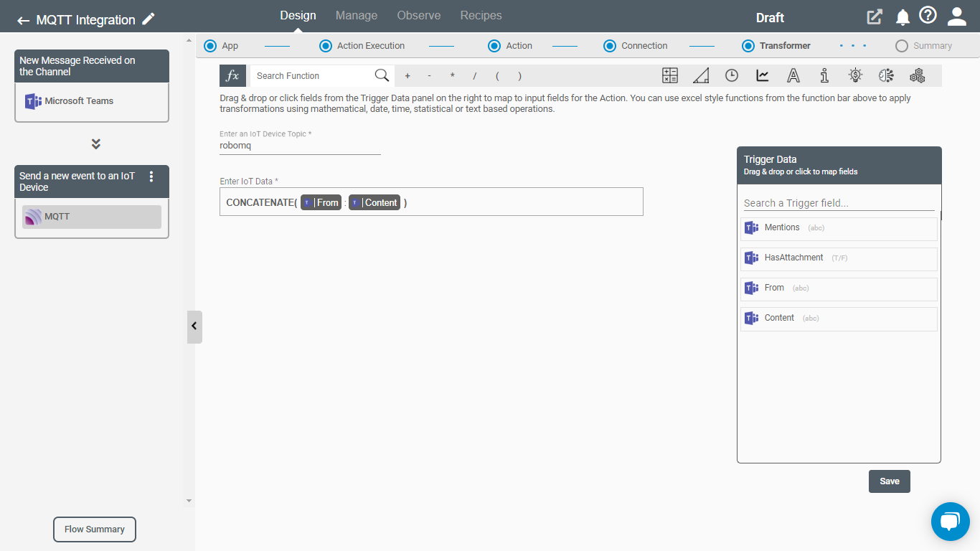The height and width of the screenshot is (551, 980).
Task: Click the left panel scrollbar down arrow
Action: click(x=189, y=501)
